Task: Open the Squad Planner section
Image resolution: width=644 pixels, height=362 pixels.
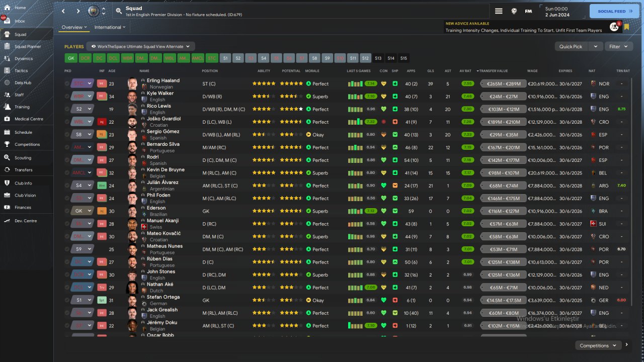Action: [x=27, y=47]
